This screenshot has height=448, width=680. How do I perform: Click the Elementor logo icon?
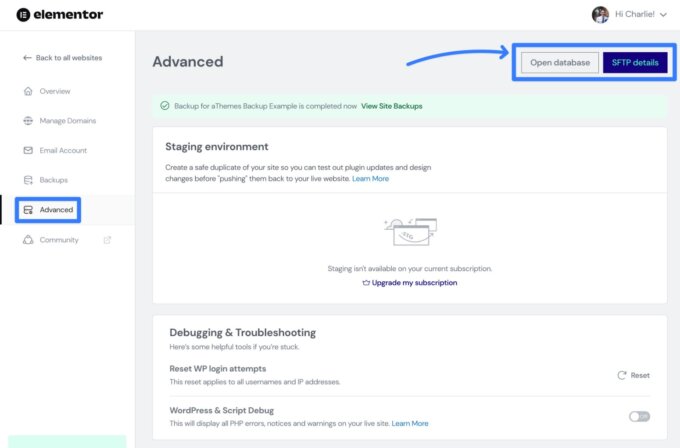tap(23, 15)
